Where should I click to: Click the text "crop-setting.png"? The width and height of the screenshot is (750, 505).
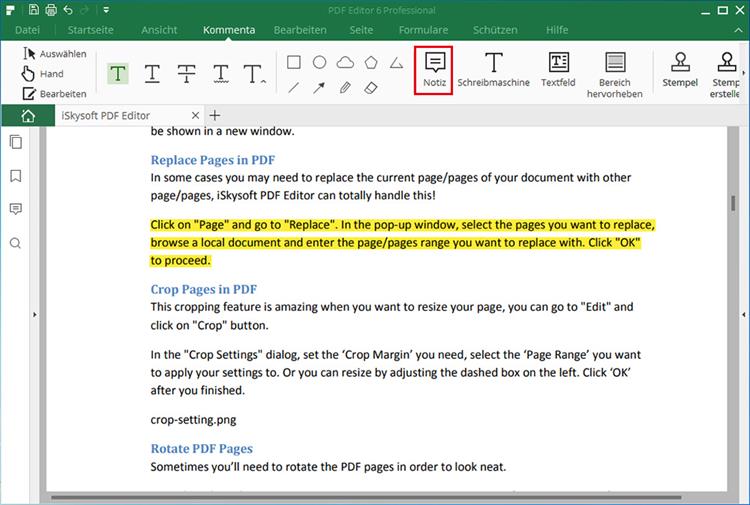[193, 420]
